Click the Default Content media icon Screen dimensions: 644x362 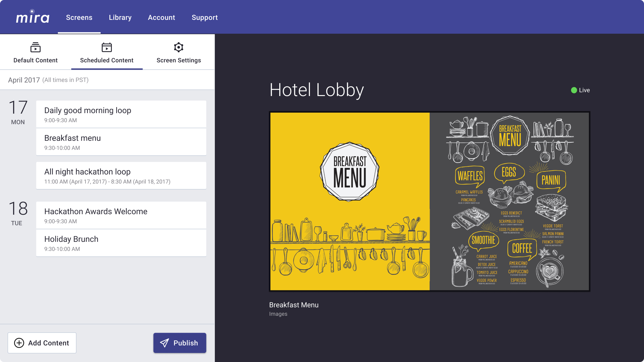(35, 47)
